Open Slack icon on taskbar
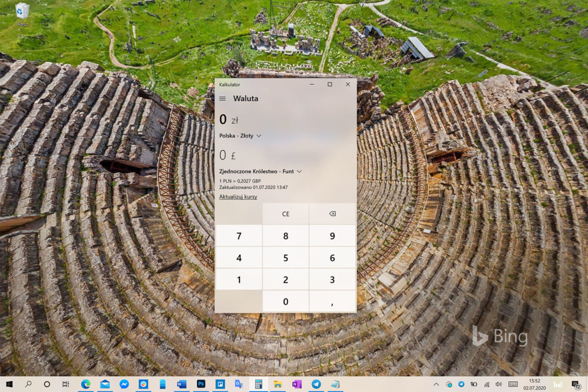 tap(143, 384)
